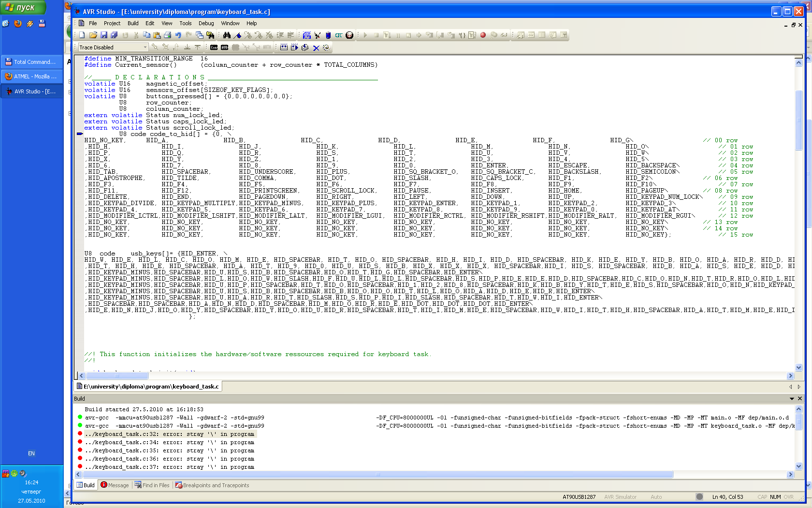The height and width of the screenshot is (508, 812).
Task: Open the Windows Start (пуск) button
Action: [23, 7]
